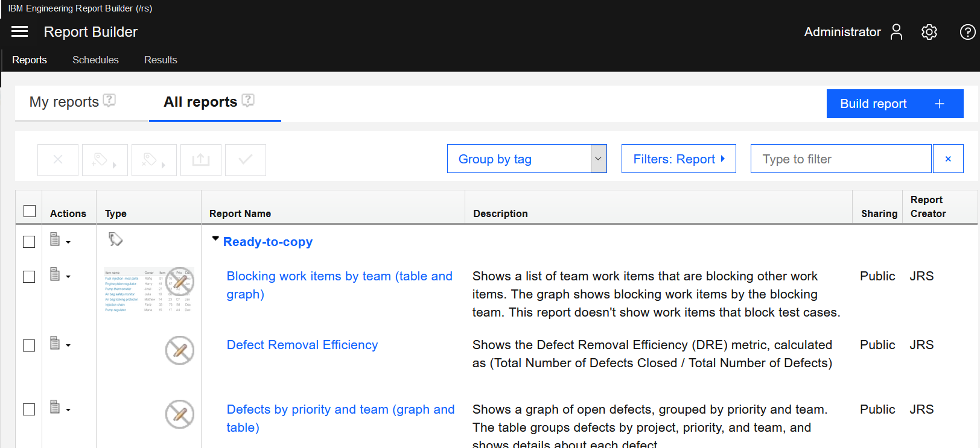The height and width of the screenshot is (448, 980).
Task: Expand the Filters: Report menu
Action: click(679, 159)
